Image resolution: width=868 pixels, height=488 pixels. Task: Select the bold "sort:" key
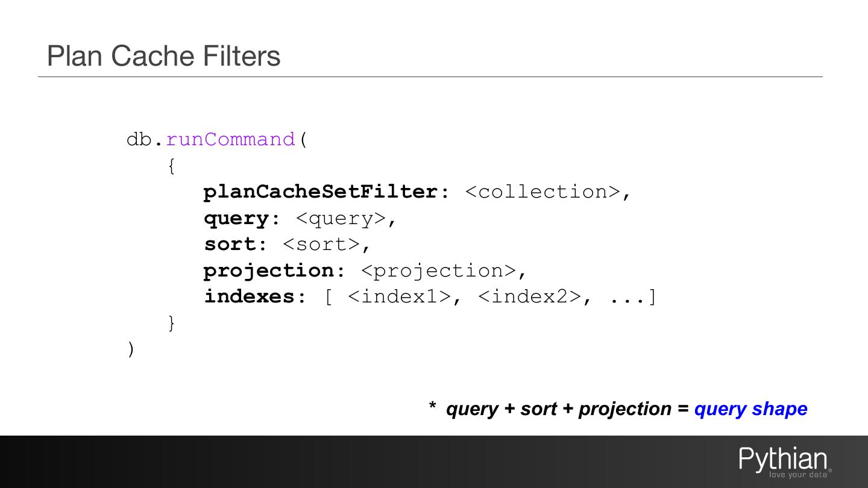pos(236,244)
